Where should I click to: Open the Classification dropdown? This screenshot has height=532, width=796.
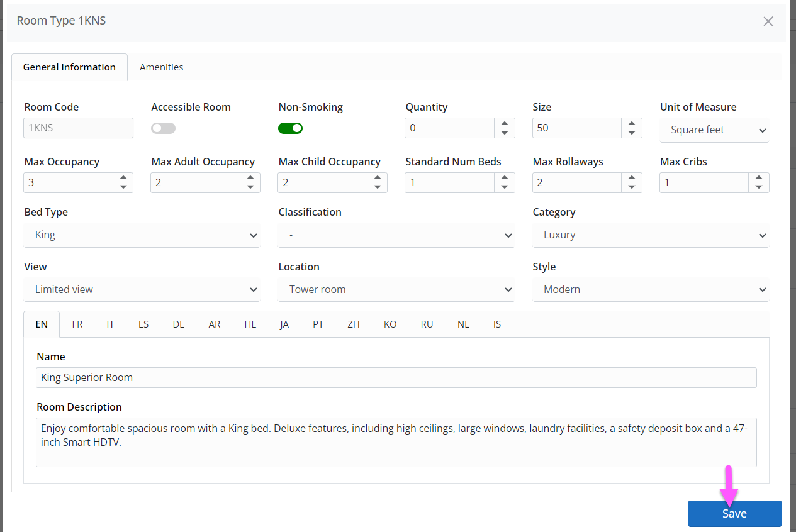point(396,235)
